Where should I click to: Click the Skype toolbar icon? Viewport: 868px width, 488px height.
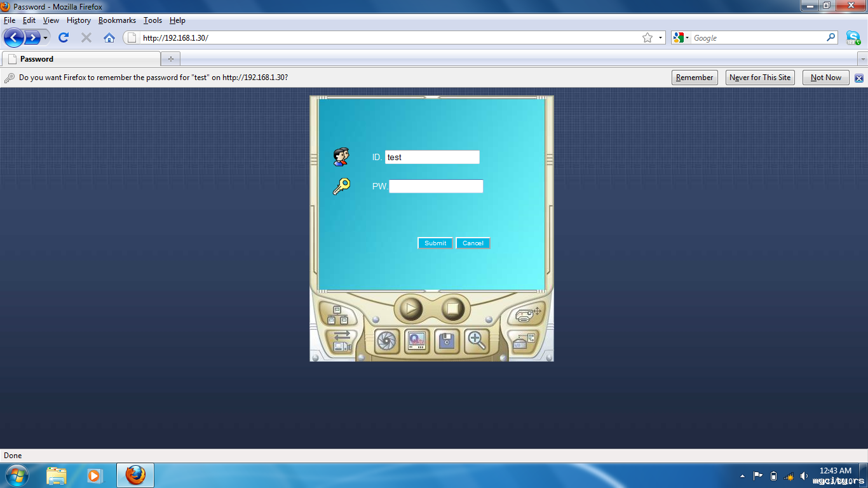pos(853,37)
